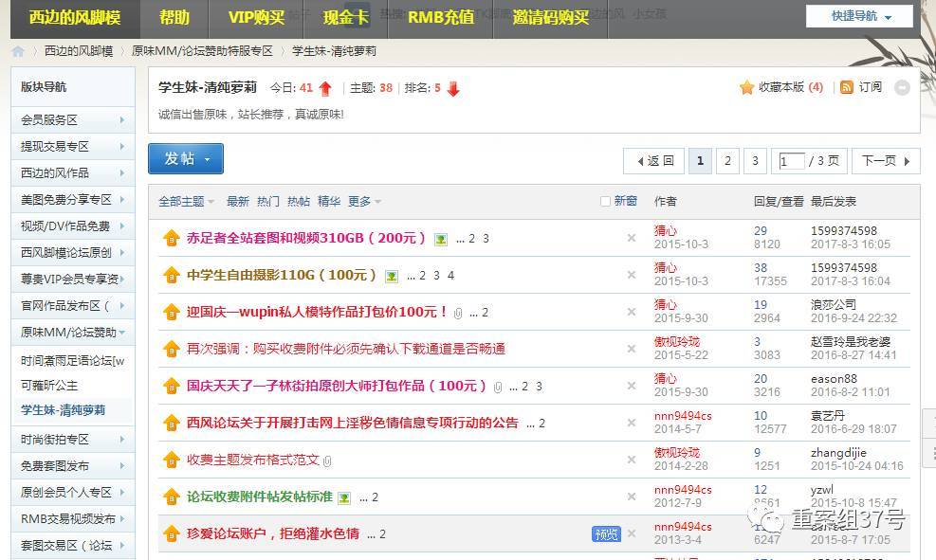Click the X icon next to 论坛收费附件帖发帖标准
Image resolution: width=936 pixels, height=560 pixels.
[x=632, y=497]
